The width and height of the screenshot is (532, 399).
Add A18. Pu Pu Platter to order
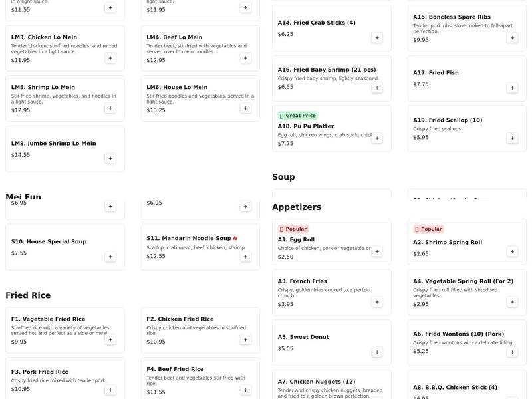[x=377, y=138]
